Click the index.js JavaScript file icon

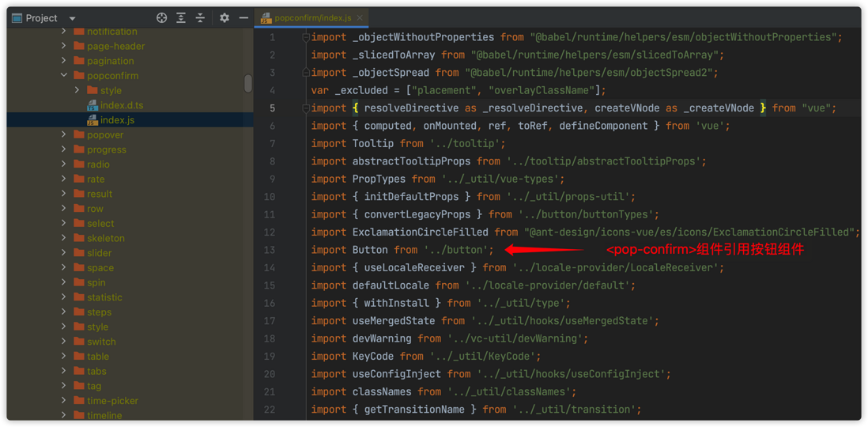pyautogui.click(x=92, y=120)
